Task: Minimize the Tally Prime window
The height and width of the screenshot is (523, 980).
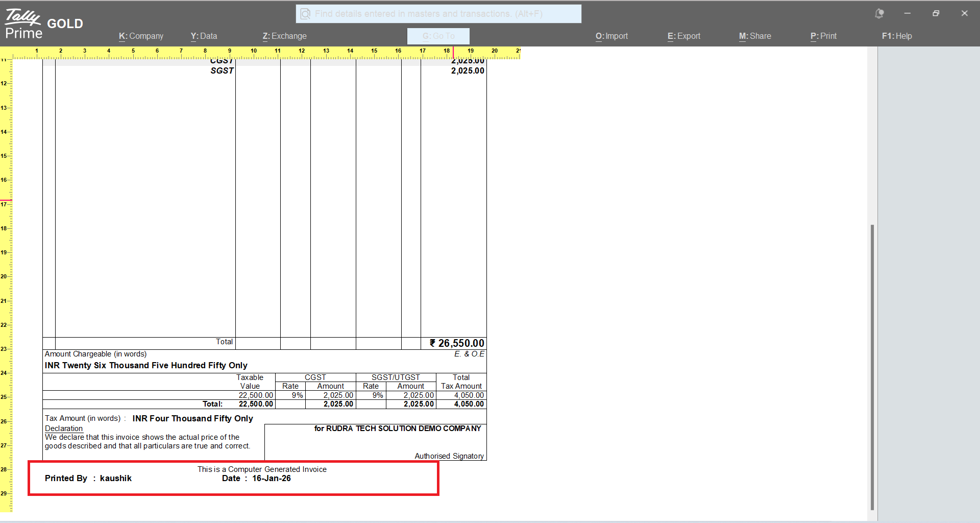Action: click(908, 14)
